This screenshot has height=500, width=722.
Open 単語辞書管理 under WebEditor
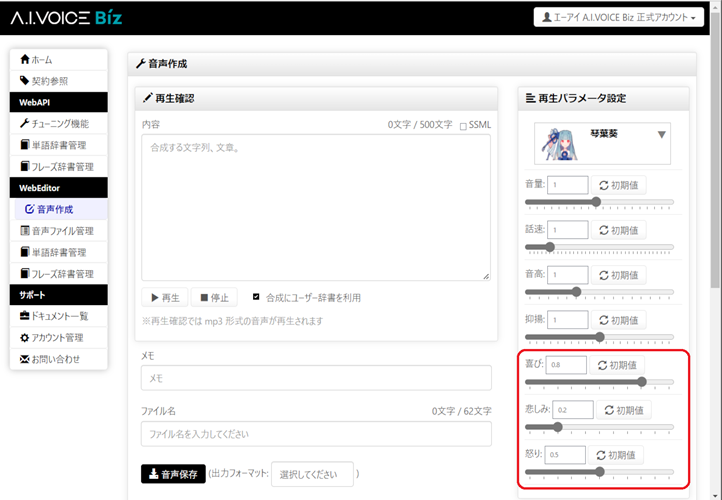[58, 252]
